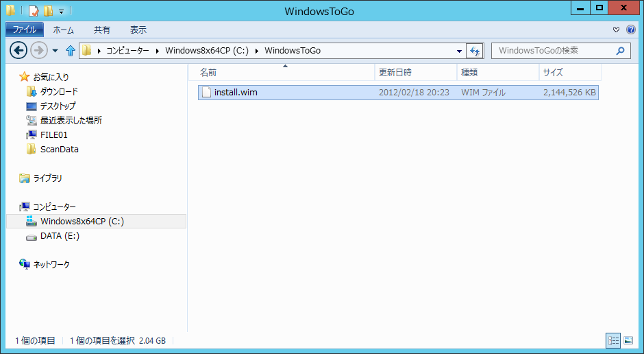
Task: Click Windows8x64CP (C:) in address path
Action: [207, 51]
